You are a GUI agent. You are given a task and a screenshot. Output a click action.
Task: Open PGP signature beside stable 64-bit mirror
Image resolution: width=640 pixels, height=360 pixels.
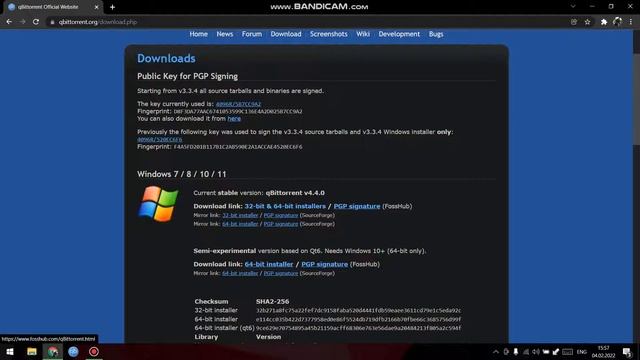(281, 224)
